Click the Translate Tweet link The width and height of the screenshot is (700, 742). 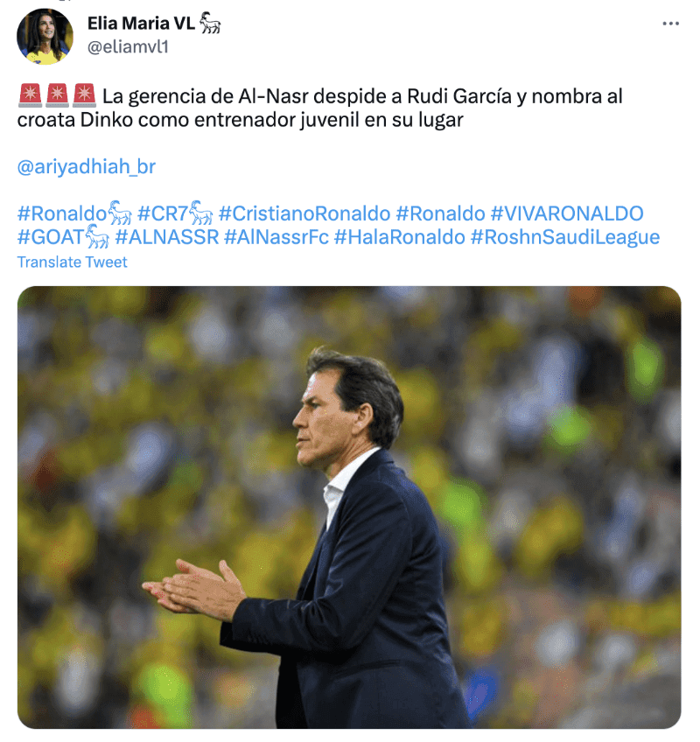[x=72, y=262]
